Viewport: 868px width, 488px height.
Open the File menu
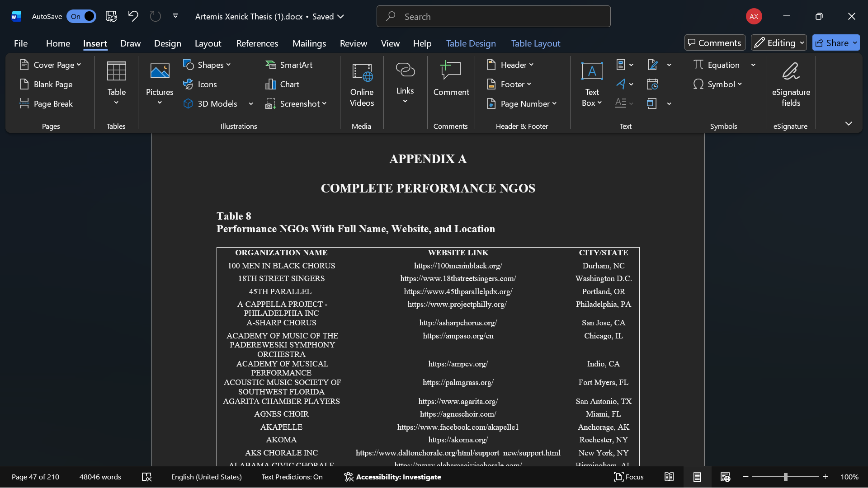pos(21,43)
